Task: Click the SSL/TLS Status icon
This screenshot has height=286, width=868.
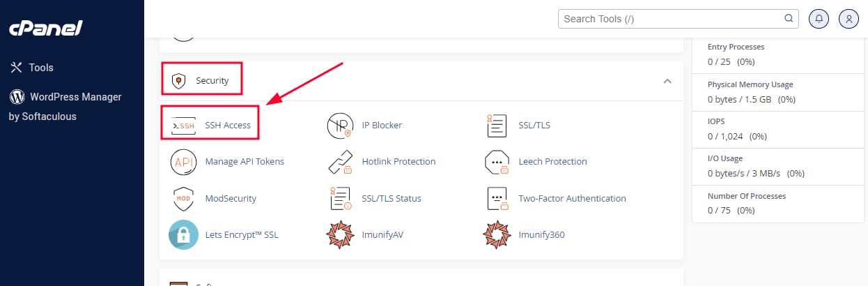Action: [x=341, y=199]
